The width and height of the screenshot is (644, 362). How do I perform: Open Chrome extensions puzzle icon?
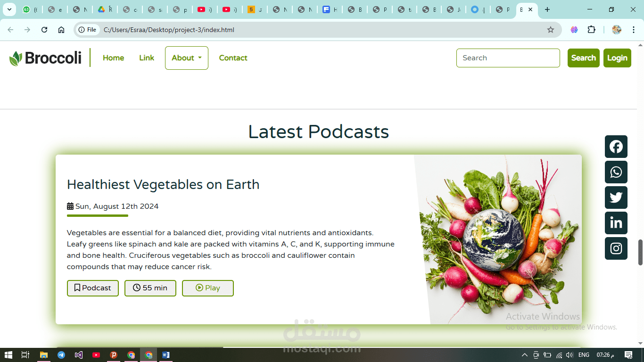pyautogui.click(x=591, y=30)
